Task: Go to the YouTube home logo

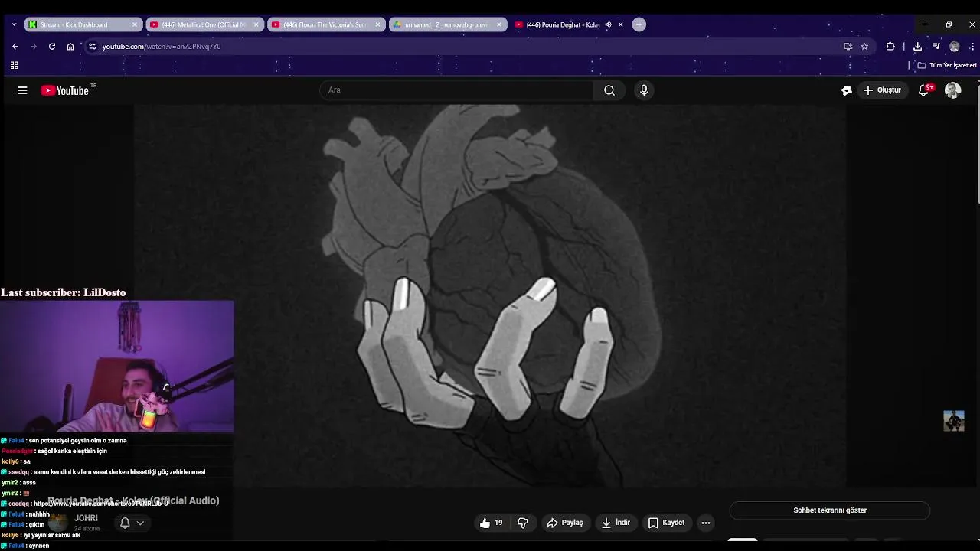Action: coord(64,90)
